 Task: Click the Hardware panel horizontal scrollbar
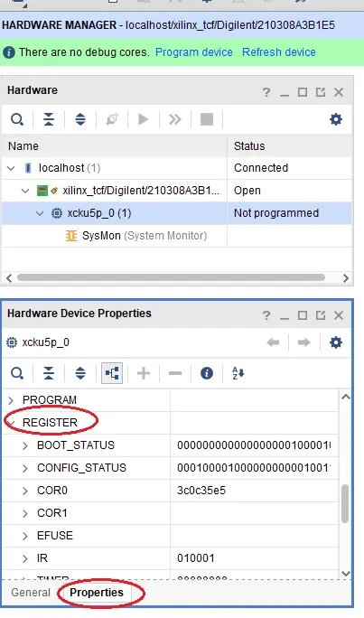click(171, 278)
